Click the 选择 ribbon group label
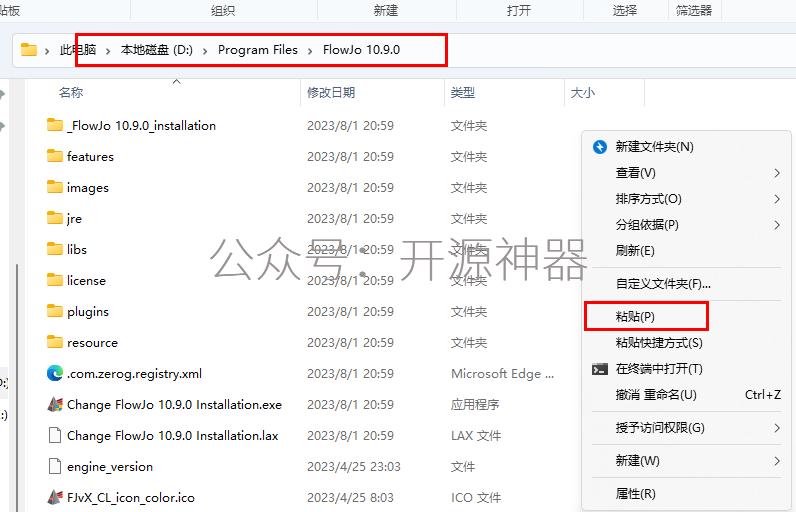Viewport: 796px width, 512px height. [x=625, y=11]
